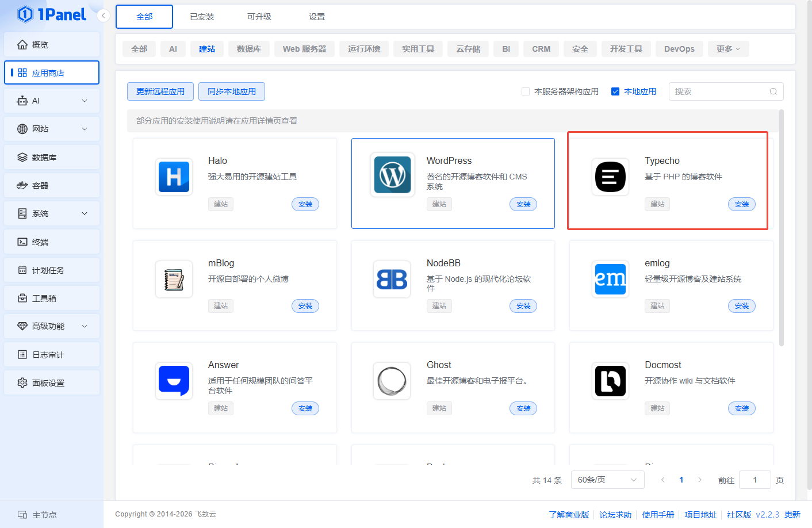Switch to the 设置 tab
Viewport: 812px width, 528px height.
(317, 17)
